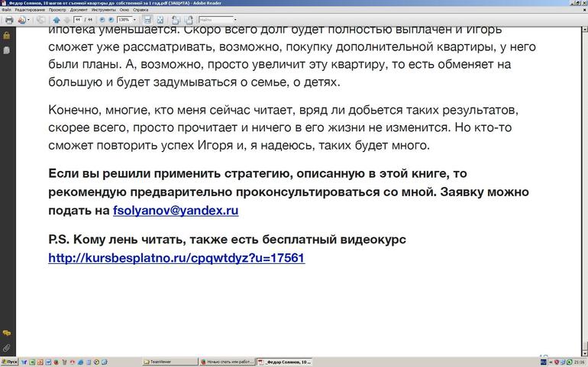Select the fit width scrolling mode icon

point(146,20)
